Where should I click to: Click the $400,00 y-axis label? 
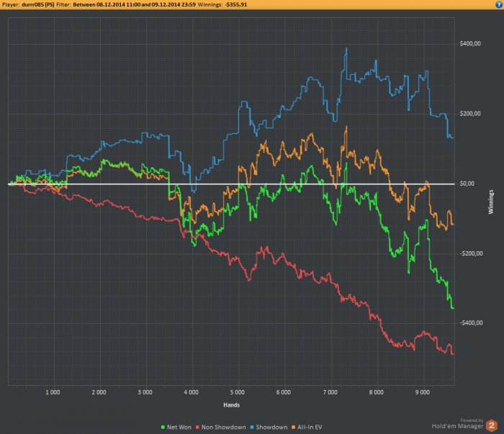(x=470, y=43)
